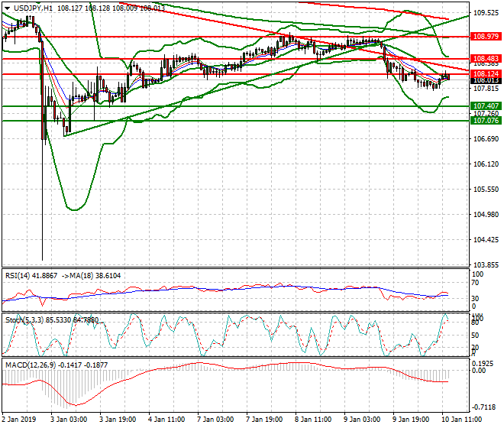This screenshot has width=504, height=428.
Task: Select the RSI(14) indicator label
Action: click(28, 275)
